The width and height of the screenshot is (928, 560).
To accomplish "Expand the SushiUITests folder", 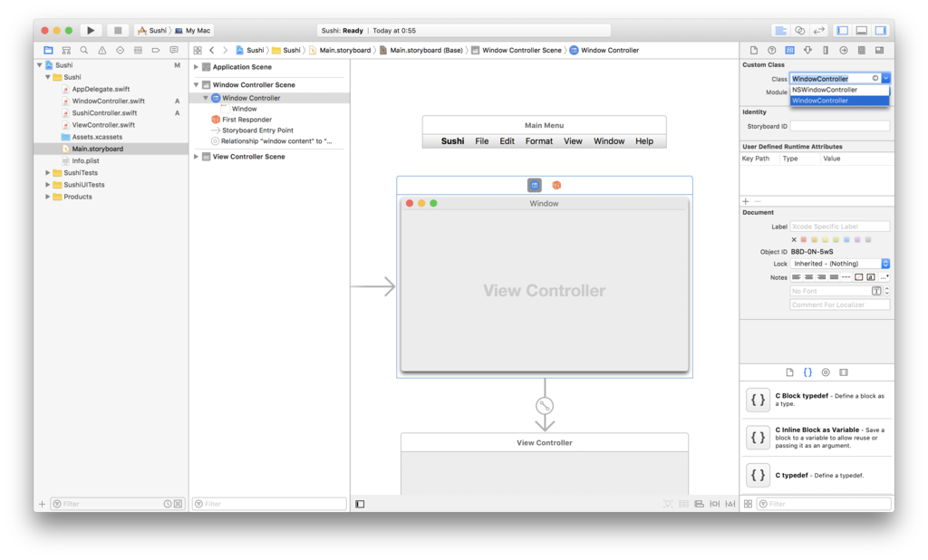I will [48, 185].
